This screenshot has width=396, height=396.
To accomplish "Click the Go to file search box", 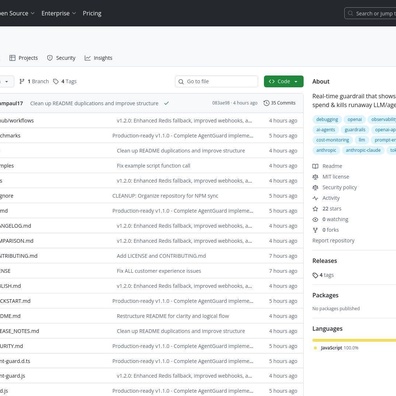I will point(217,81).
